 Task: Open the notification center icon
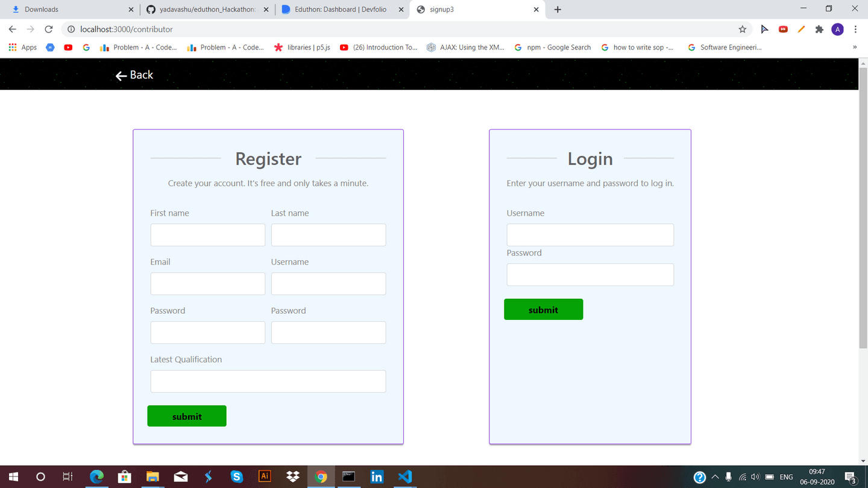pos(851,477)
